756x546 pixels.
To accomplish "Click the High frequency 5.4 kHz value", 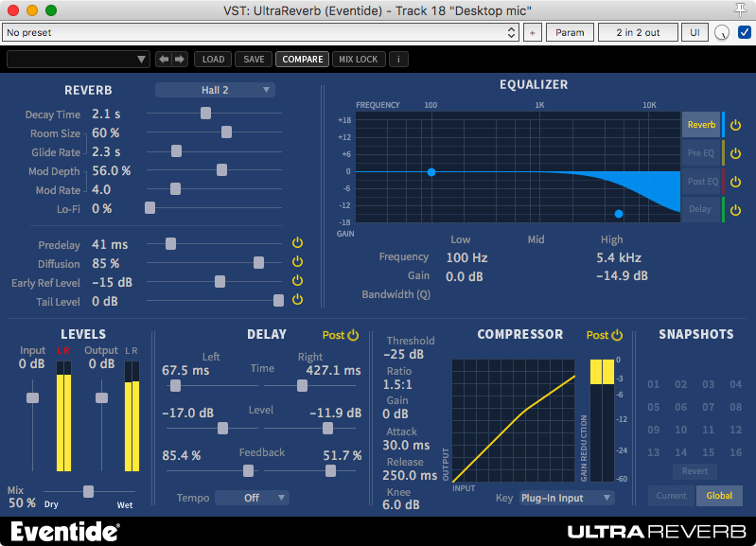I will click(x=619, y=257).
